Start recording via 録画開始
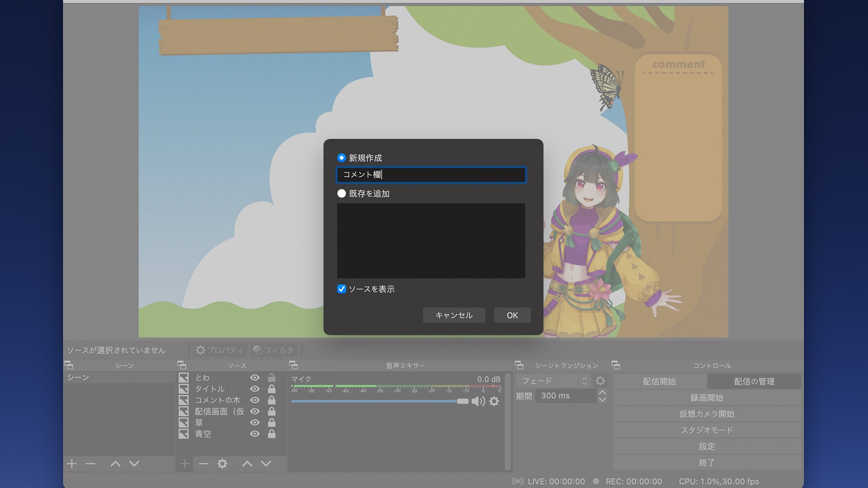The width and height of the screenshot is (868, 488). click(707, 397)
